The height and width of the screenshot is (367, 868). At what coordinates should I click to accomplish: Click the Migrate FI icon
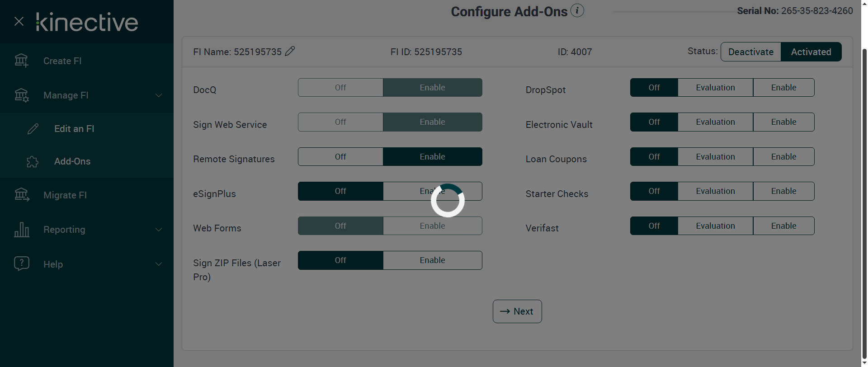21,195
